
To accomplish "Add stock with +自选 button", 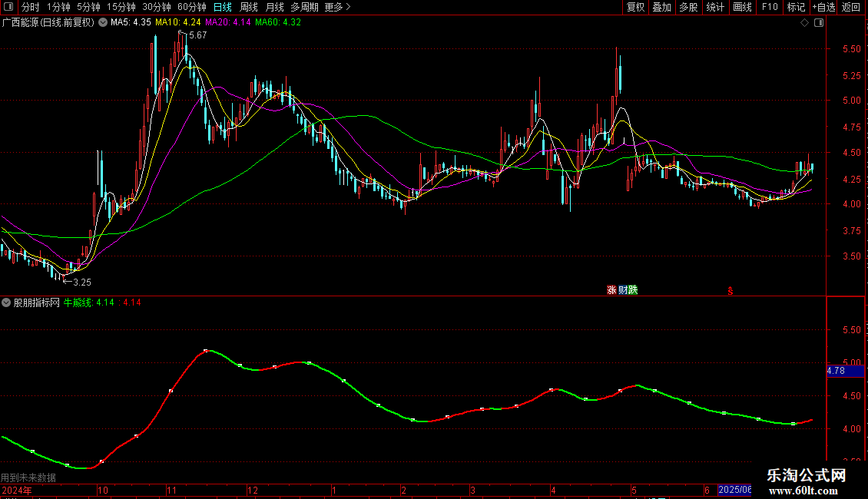I will pyautogui.click(x=823, y=7).
